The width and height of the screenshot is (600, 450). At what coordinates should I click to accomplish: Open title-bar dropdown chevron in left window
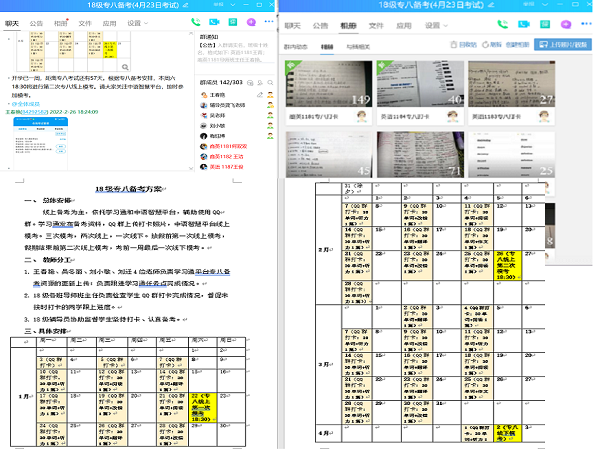[x=233, y=5]
